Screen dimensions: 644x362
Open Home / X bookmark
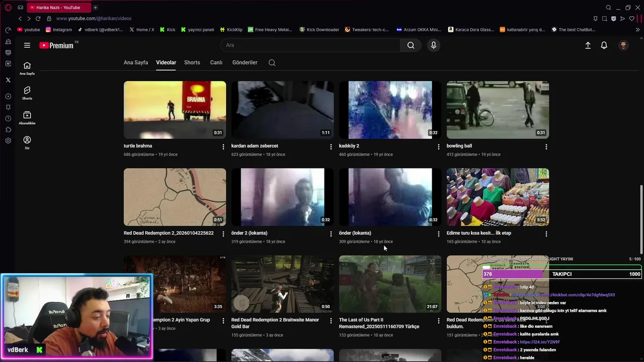click(141, 30)
